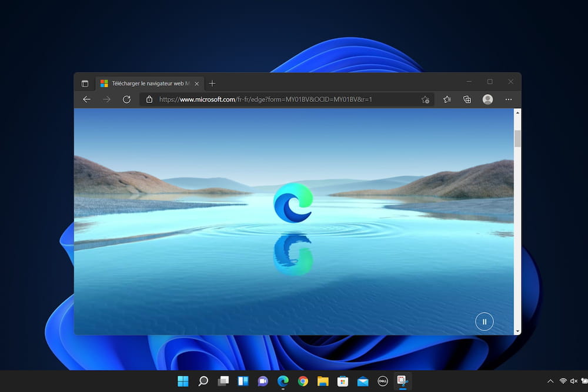Click the muted volume icon in tray
The image size is (588, 392).
coord(574,381)
